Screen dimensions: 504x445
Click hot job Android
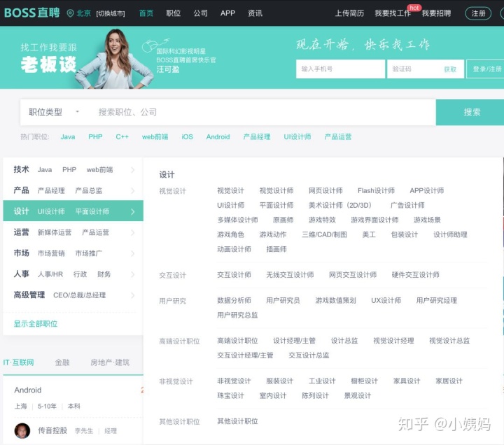(x=218, y=137)
